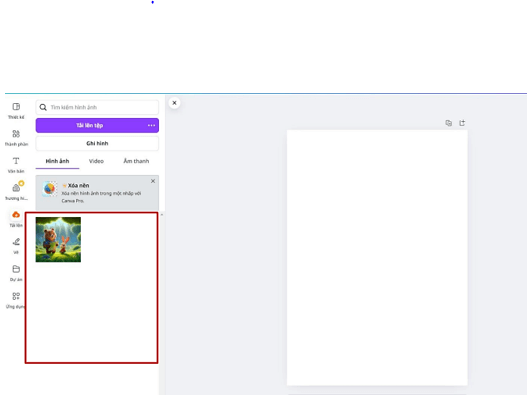Focus the Tìm kiếm hình ảnh search field
Viewport: 529px width, 399px height.
pos(97,107)
